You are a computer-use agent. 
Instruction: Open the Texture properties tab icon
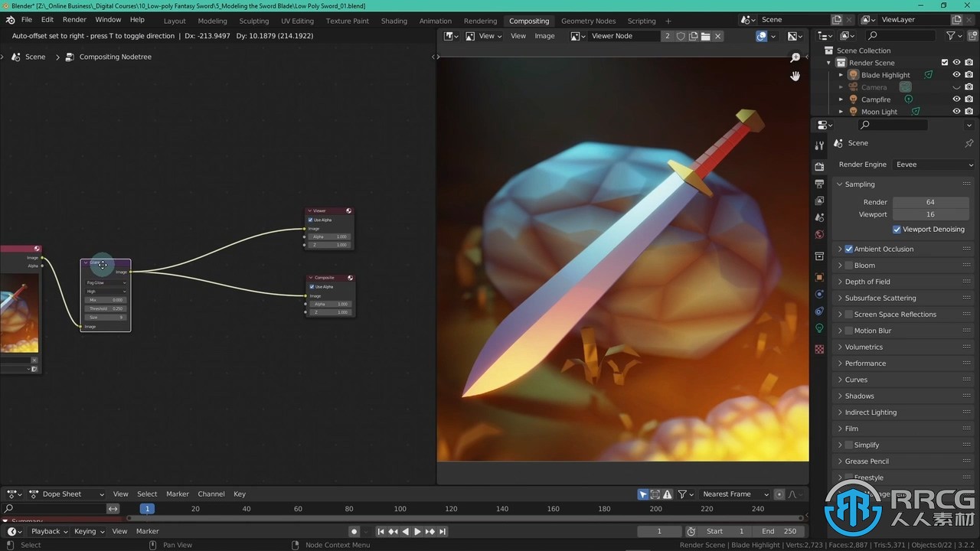tap(819, 349)
